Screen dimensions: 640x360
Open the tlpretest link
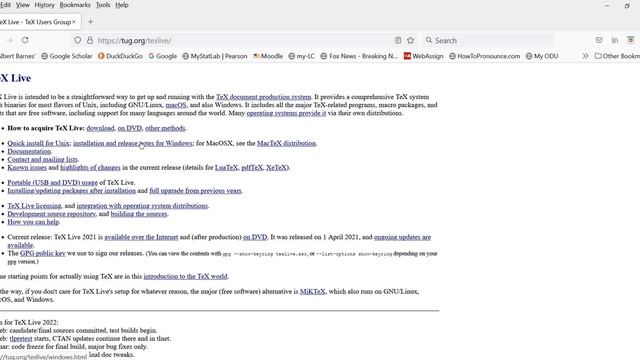click(21, 338)
